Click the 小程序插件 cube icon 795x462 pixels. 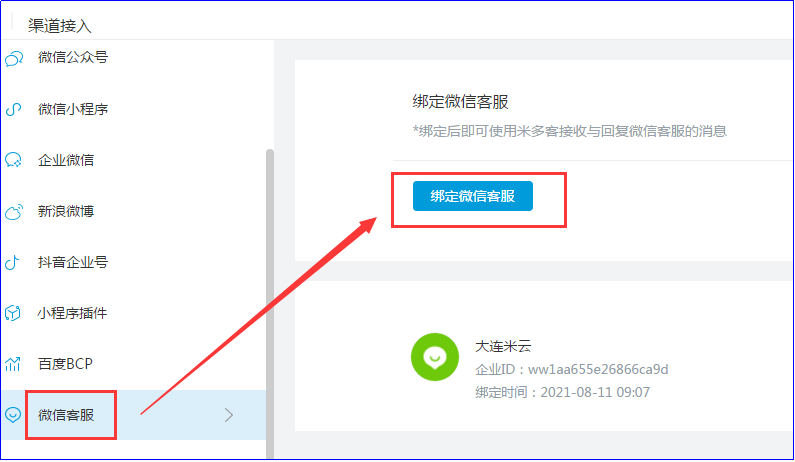tap(13, 313)
